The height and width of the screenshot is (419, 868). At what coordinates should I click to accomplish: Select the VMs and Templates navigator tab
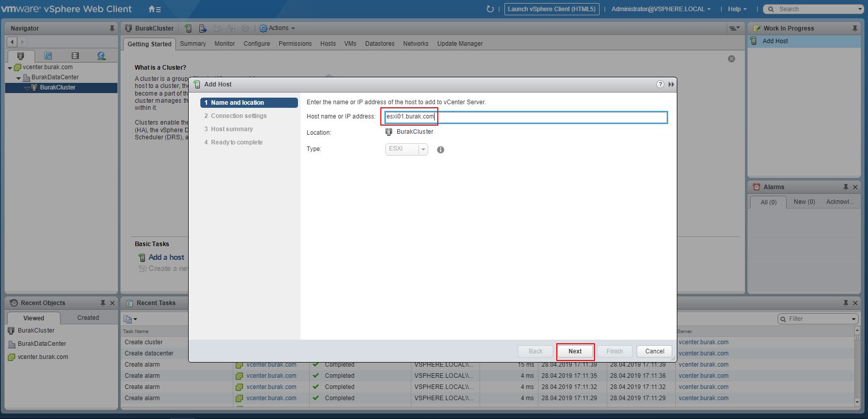pos(48,56)
